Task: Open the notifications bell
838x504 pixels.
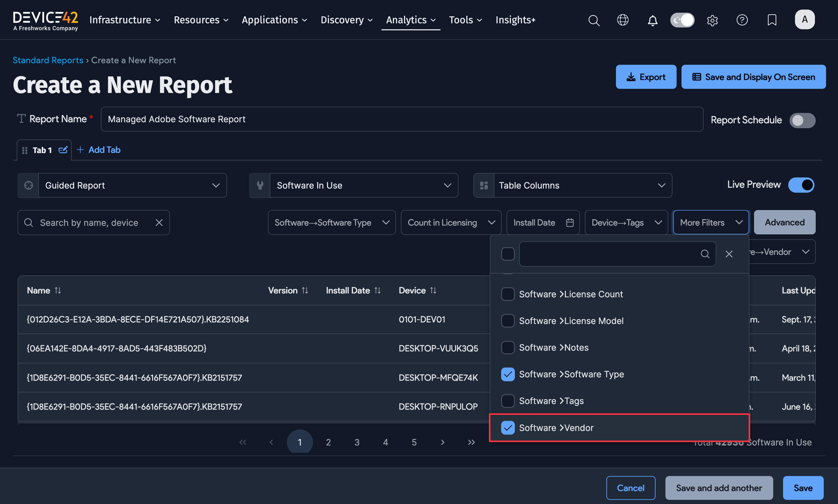Action: point(652,20)
